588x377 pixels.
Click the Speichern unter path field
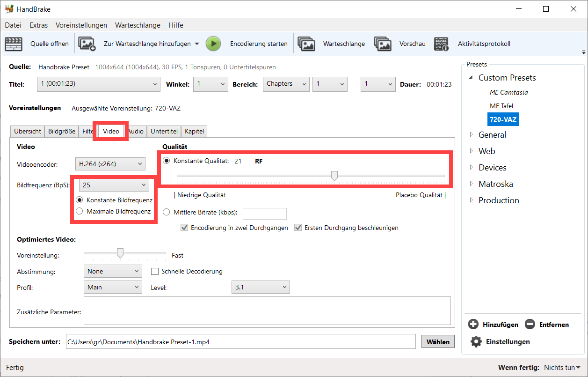point(240,341)
